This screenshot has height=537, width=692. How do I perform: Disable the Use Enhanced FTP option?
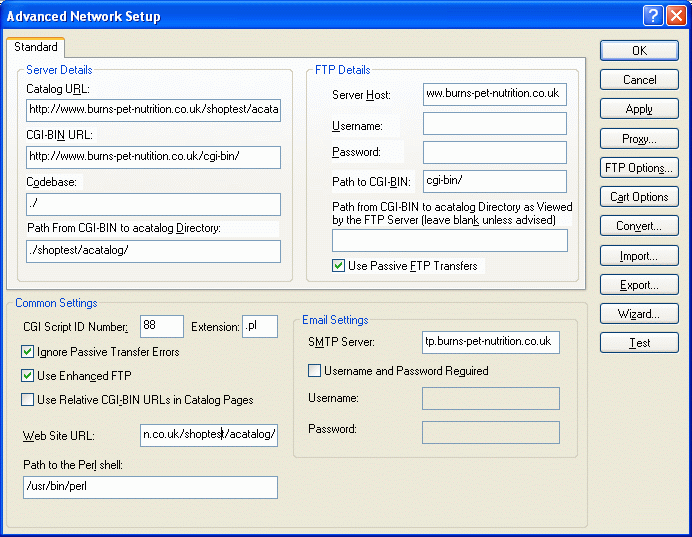pyautogui.click(x=28, y=376)
